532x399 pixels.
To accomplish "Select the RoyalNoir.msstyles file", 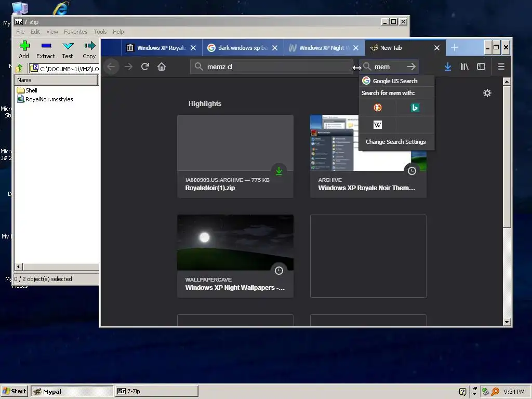I will pyautogui.click(x=45, y=99).
